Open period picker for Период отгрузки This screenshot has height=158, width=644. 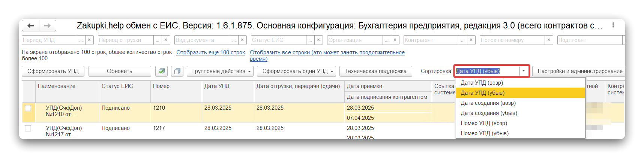(x=158, y=40)
